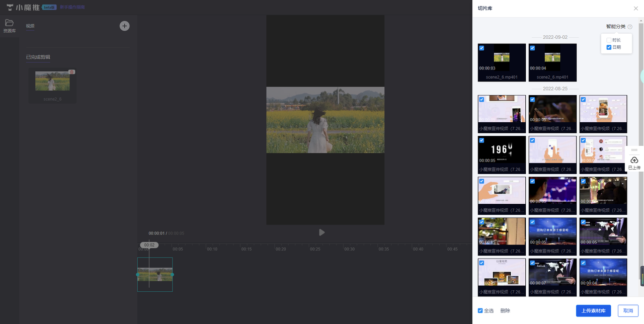This screenshot has height=324, width=644.
Task: Click the 删除 link in the footer
Action: pos(505,311)
